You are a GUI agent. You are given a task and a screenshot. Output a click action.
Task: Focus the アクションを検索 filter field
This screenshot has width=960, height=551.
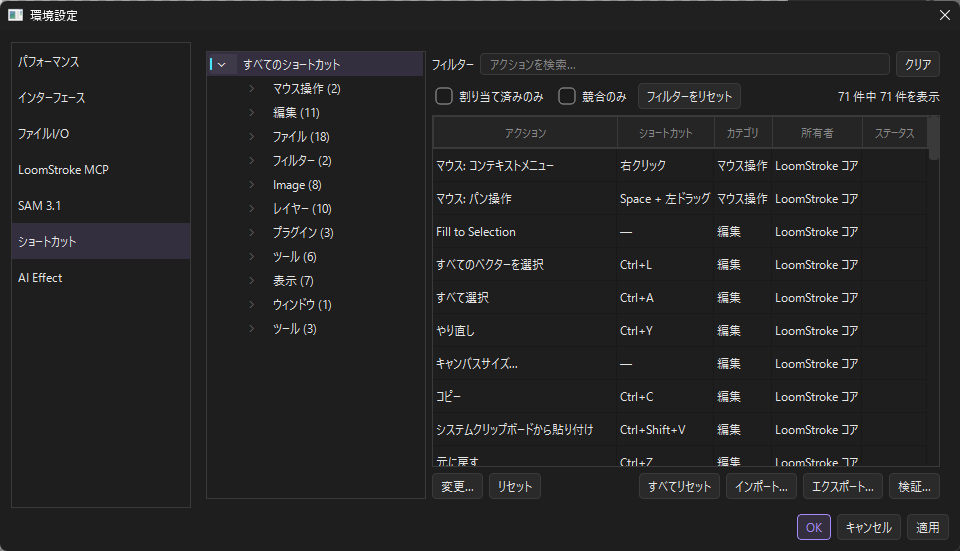[x=684, y=64]
